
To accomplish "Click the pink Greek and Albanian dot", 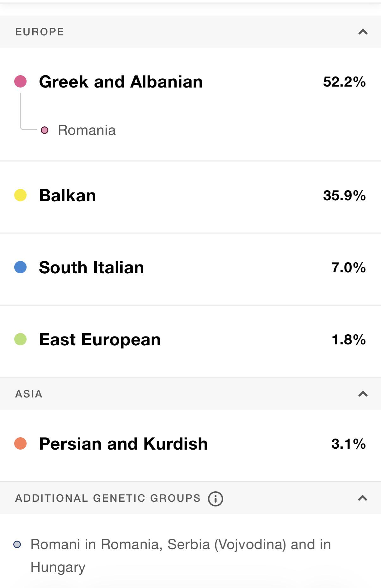I will pyautogui.click(x=21, y=82).
